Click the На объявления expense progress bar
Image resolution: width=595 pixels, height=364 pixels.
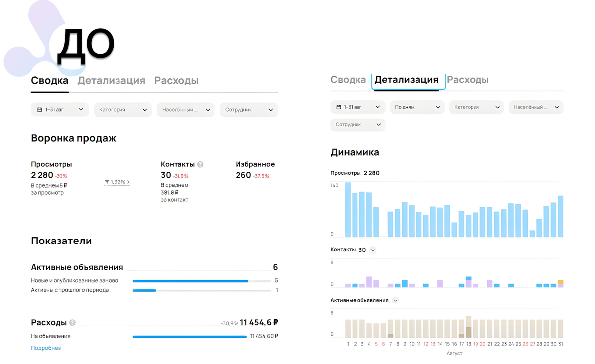[x=190, y=337]
